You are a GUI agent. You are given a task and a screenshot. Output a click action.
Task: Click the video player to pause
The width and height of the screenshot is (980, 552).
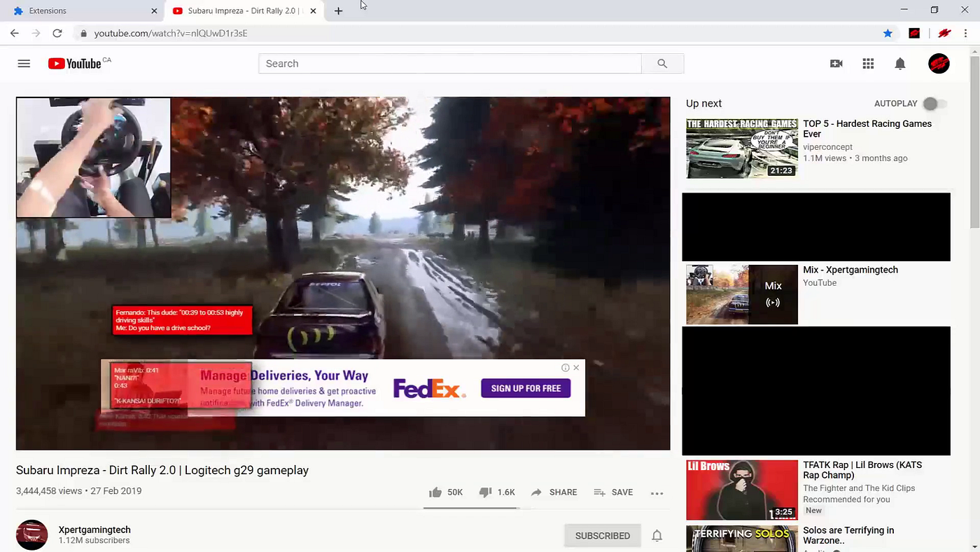tap(343, 273)
